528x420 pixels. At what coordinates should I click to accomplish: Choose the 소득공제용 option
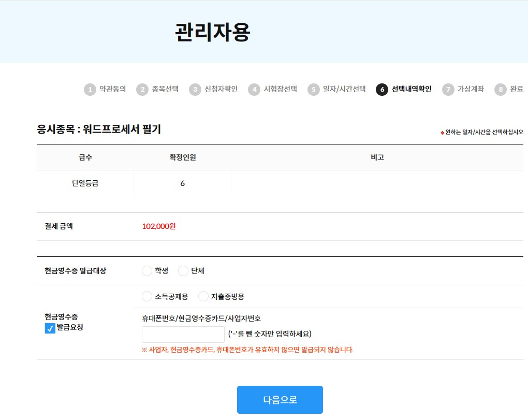(147, 296)
